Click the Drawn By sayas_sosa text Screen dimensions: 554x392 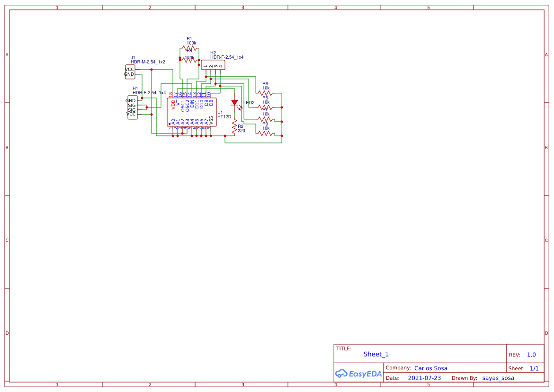coord(497,378)
